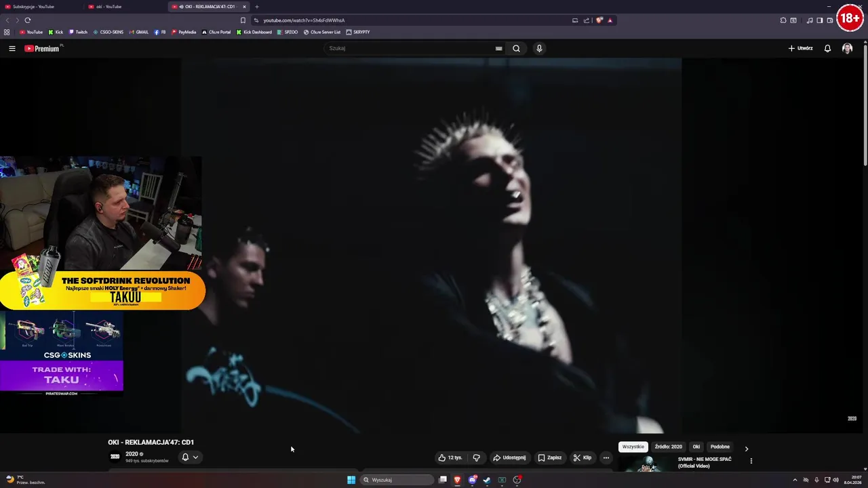Image resolution: width=868 pixels, height=488 pixels.
Task: Open the apps grid in bookmarks bar
Action: [x=7, y=32]
